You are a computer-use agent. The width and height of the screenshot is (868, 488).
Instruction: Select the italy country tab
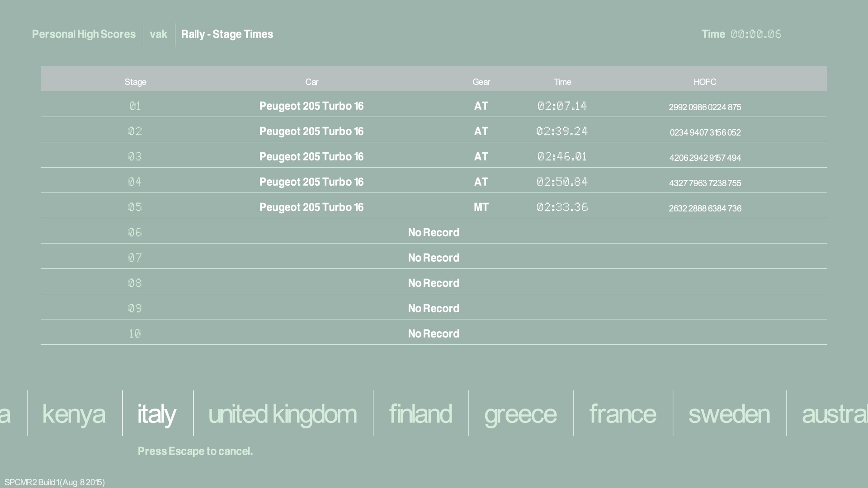pos(157,413)
